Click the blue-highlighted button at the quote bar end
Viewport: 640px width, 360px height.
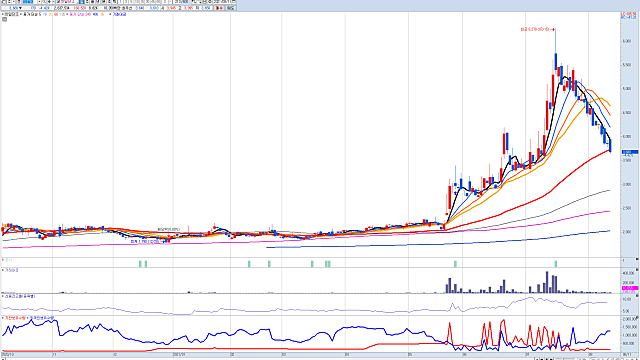pyautogui.click(x=231, y=8)
